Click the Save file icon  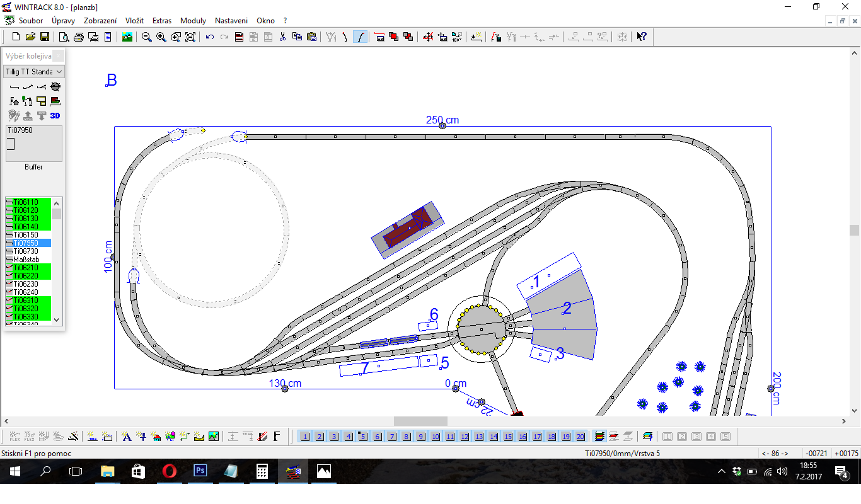45,37
